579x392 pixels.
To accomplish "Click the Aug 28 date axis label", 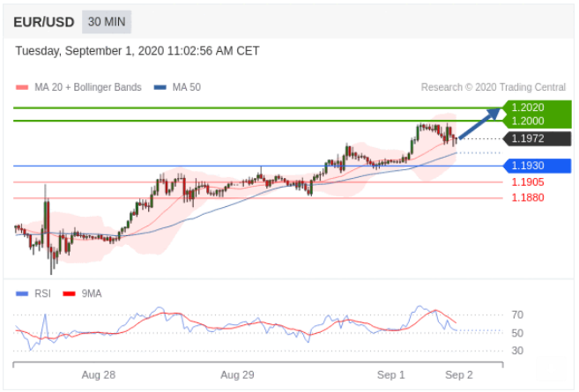I will pos(98,374).
